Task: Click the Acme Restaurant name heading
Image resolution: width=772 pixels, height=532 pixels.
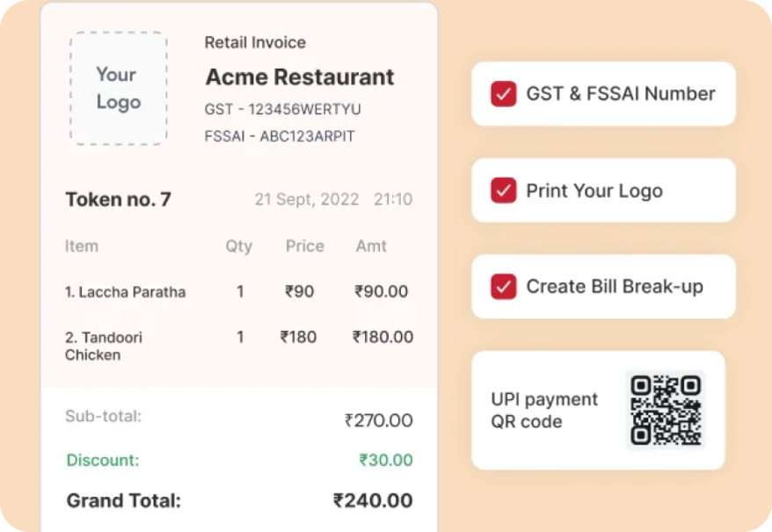Action: (x=300, y=77)
